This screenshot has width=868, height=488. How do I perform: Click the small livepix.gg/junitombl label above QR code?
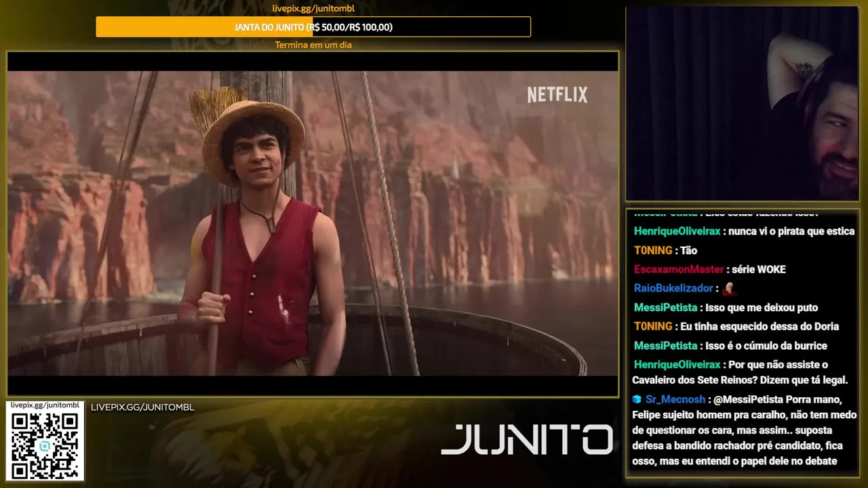[45, 405]
